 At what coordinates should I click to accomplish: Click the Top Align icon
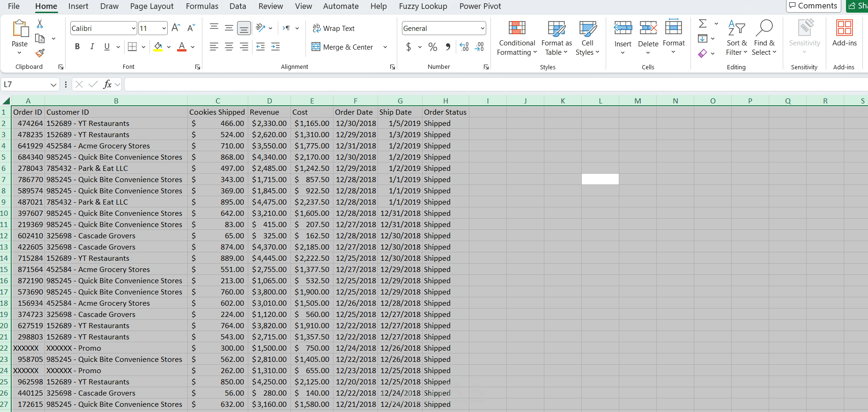click(214, 28)
